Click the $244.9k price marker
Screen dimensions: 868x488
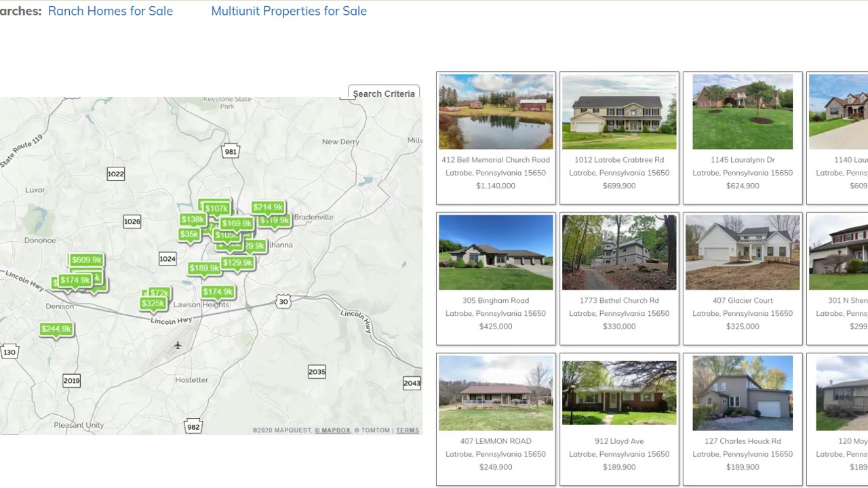(x=56, y=329)
